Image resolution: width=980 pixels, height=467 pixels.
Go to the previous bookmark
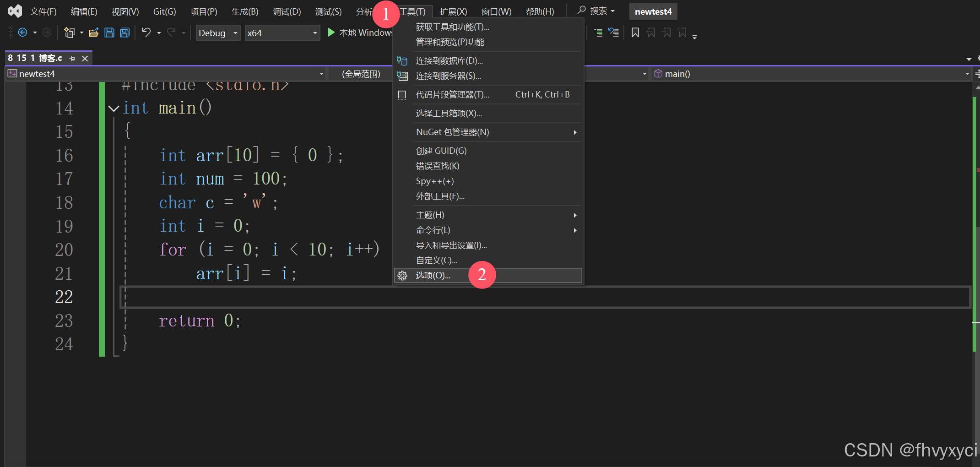click(x=651, y=33)
